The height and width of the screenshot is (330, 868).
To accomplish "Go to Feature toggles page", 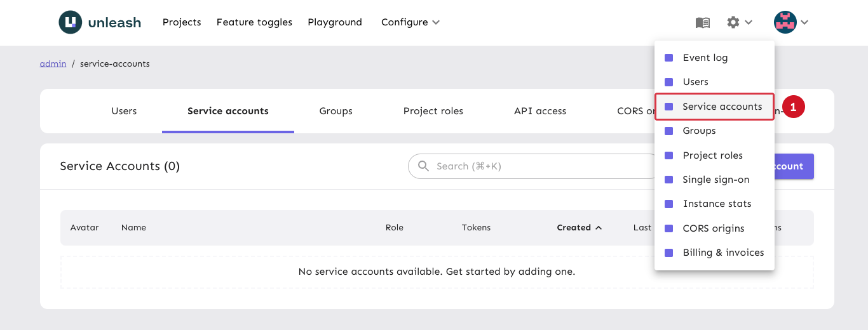I will (x=254, y=22).
